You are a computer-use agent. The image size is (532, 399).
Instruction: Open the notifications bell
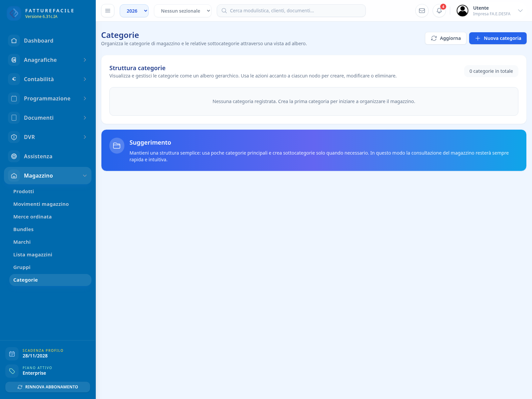tap(439, 11)
